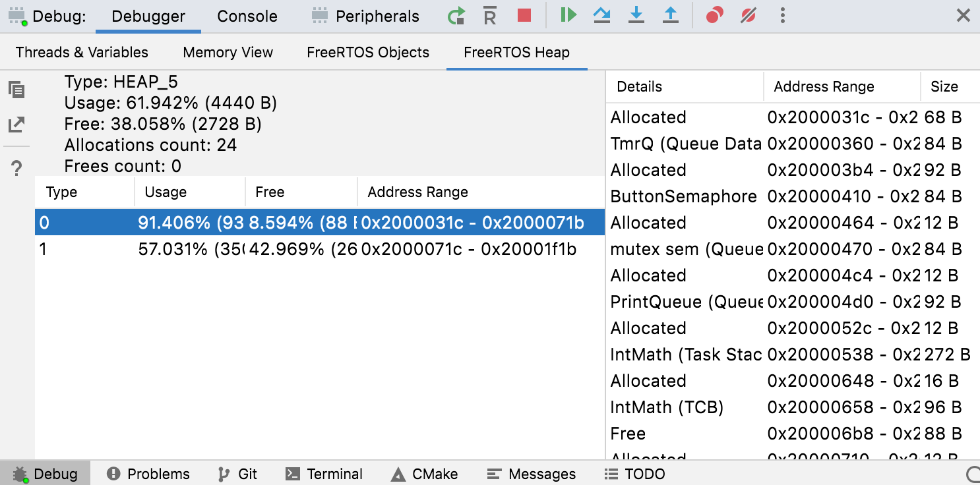Switch to the Console tab

(246, 16)
